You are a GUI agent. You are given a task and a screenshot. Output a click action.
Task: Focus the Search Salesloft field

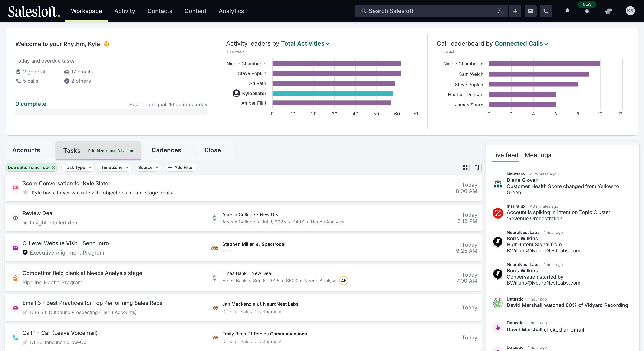[431, 11]
